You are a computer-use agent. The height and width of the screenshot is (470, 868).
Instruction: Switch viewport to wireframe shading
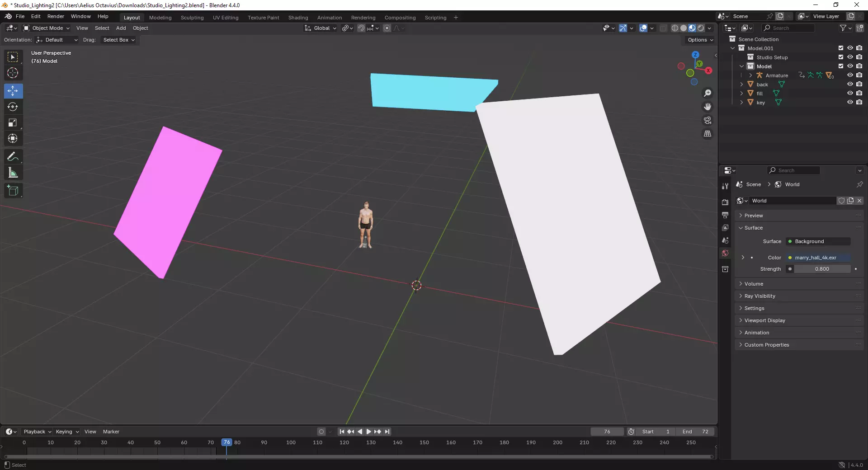pyautogui.click(x=675, y=28)
